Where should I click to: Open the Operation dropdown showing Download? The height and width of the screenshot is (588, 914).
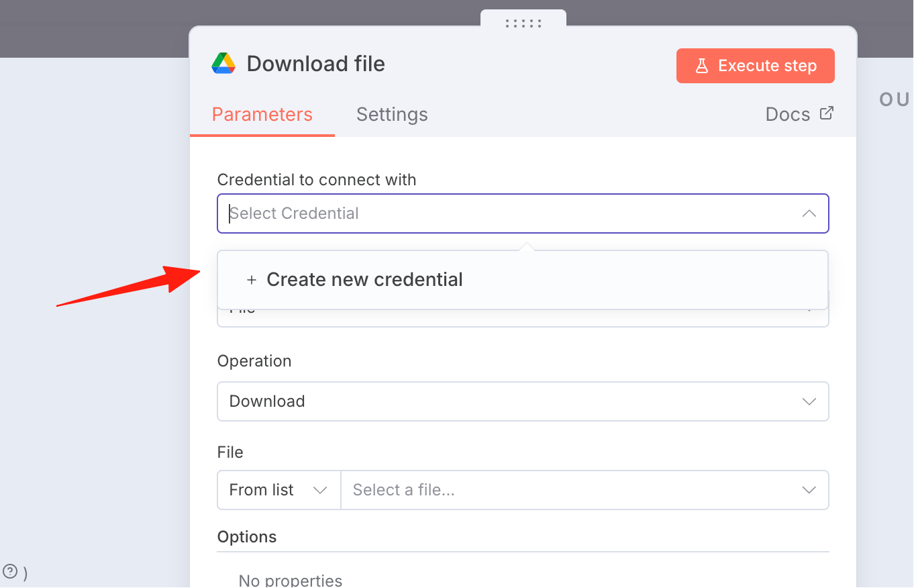[x=523, y=401]
